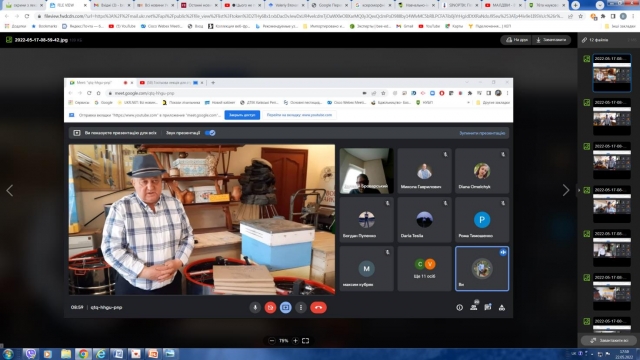The height and width of the screenshot is (360, 640).
Task: Expand the Інші закладки bookmarks folder
Action: pos(620,26)
